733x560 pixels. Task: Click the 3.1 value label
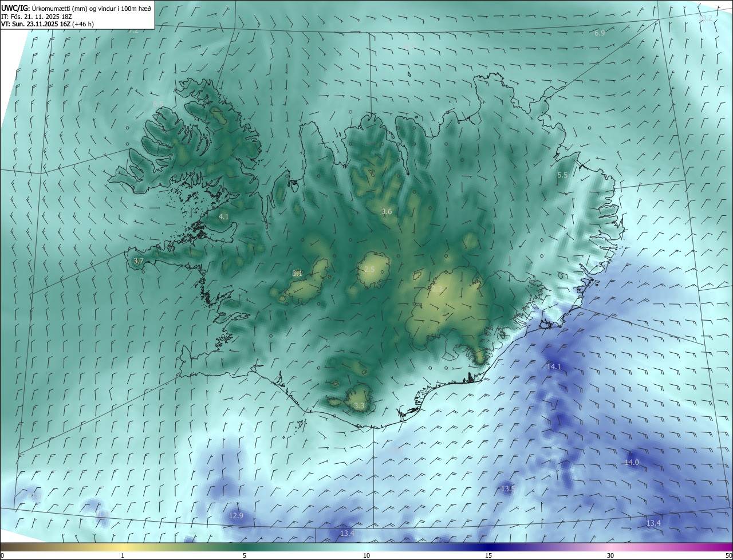click(297, 274)
